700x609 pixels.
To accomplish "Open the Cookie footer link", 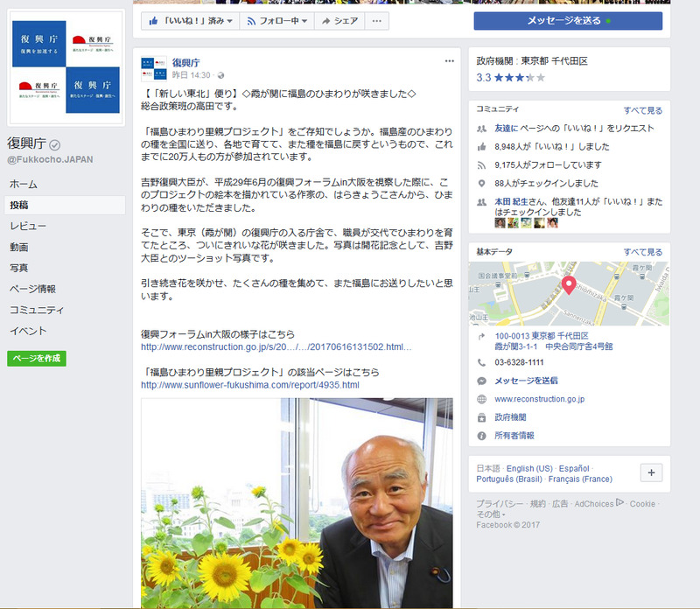I will tap(642, 504).
